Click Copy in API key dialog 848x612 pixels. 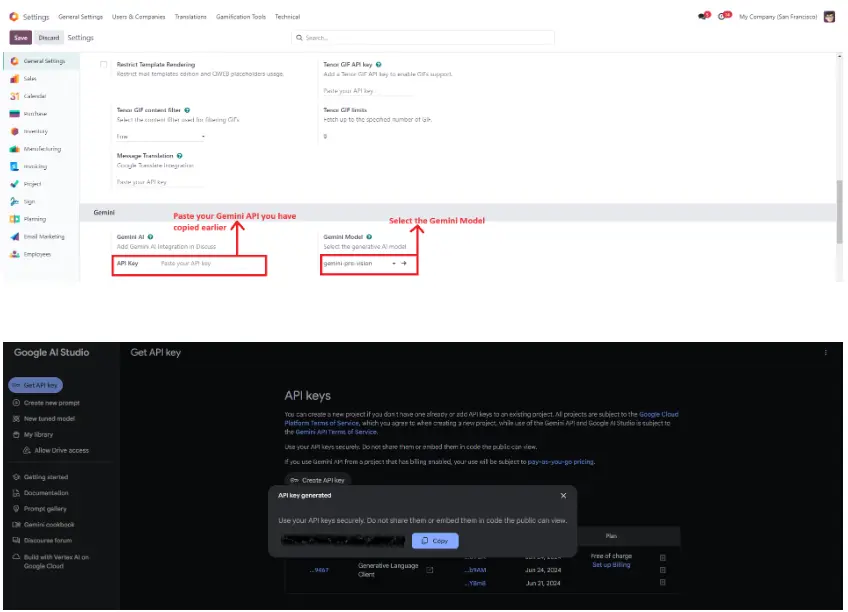coord(435,541)
